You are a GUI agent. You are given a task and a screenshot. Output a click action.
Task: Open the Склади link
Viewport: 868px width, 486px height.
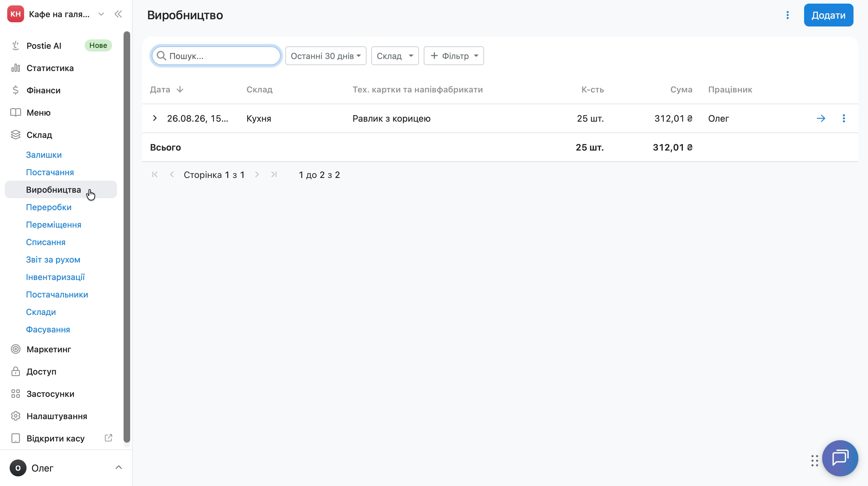click(x=41, y=312)
